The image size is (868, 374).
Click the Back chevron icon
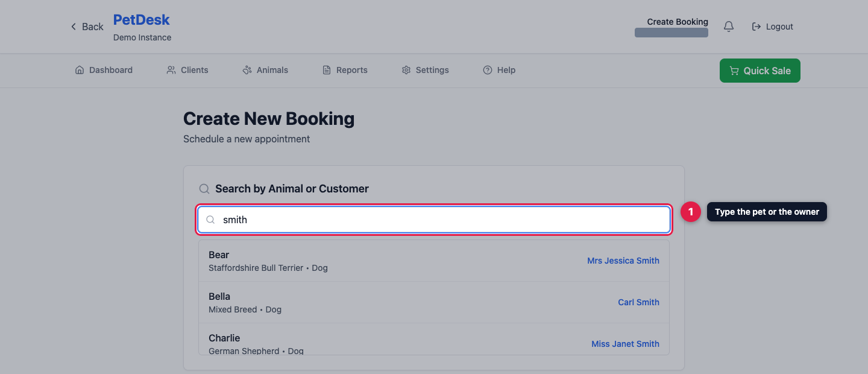pos(74,27)
